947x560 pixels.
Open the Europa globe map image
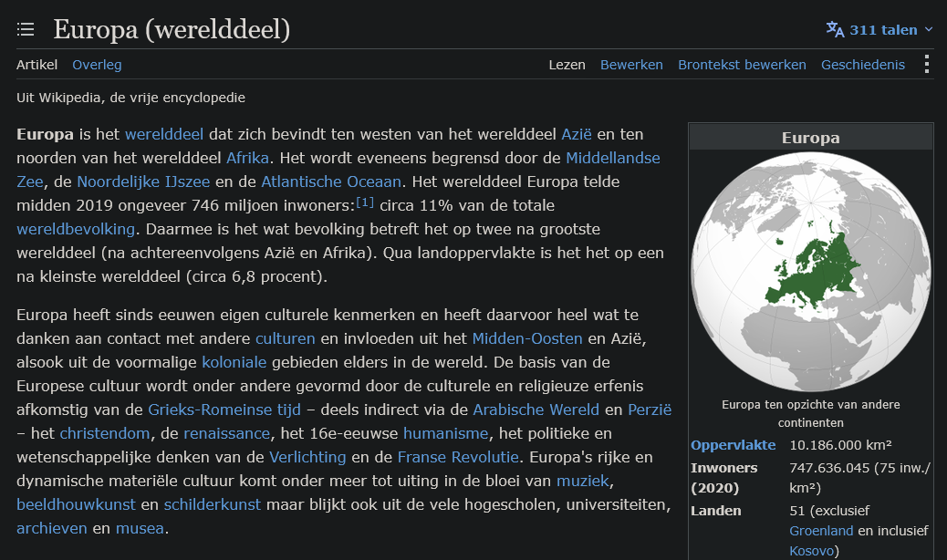click(810, 272)
